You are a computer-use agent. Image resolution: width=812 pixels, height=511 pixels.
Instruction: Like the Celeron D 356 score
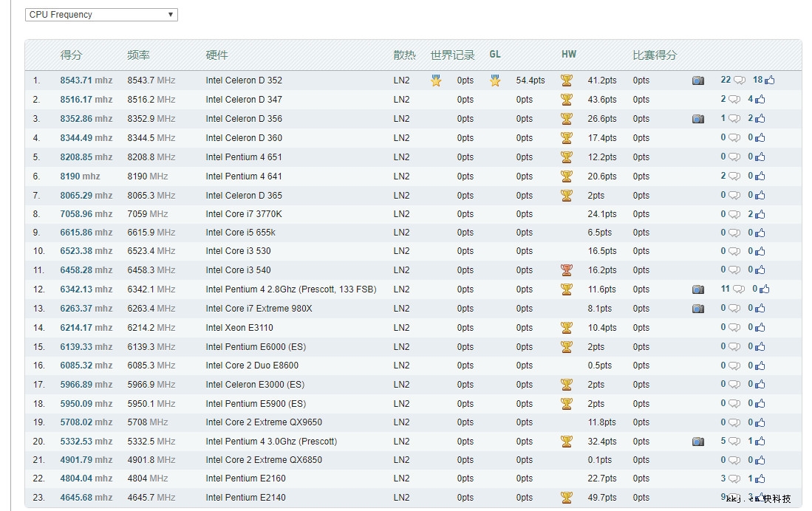pos(760,118)
